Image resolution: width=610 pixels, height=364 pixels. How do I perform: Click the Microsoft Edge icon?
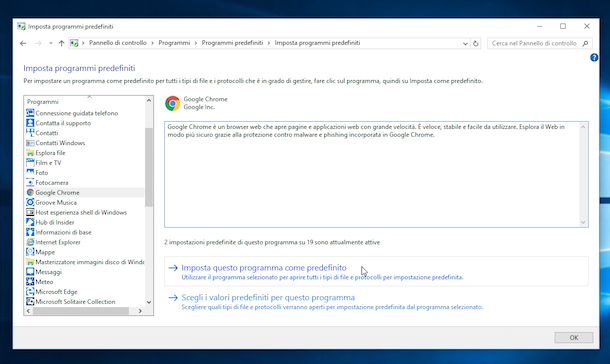click(30, 292)
